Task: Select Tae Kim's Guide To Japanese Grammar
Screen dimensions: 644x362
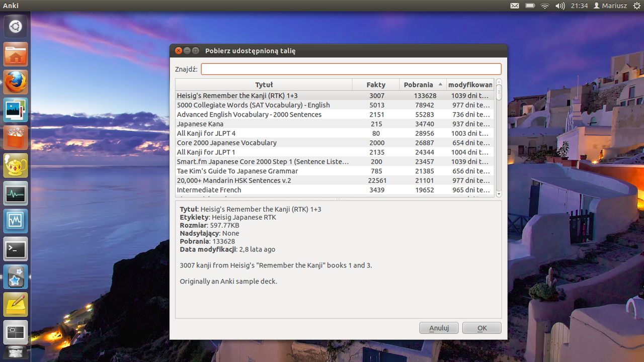Action: 335,171
